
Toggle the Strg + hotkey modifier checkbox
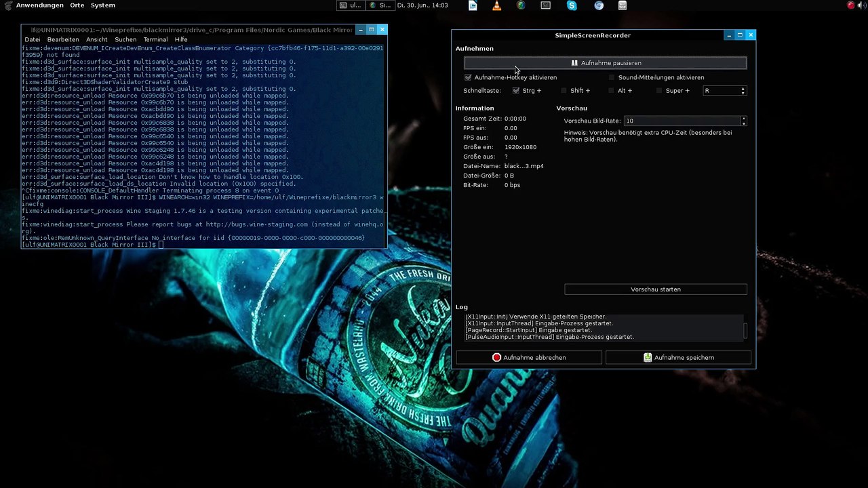coord(516,90)
